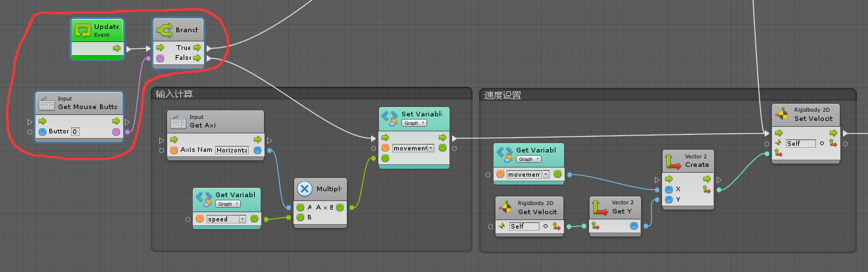Click Branch True output arrow port
Image resolution: width=868 pixels, height=272 pixels.
(x=197, y=48)
